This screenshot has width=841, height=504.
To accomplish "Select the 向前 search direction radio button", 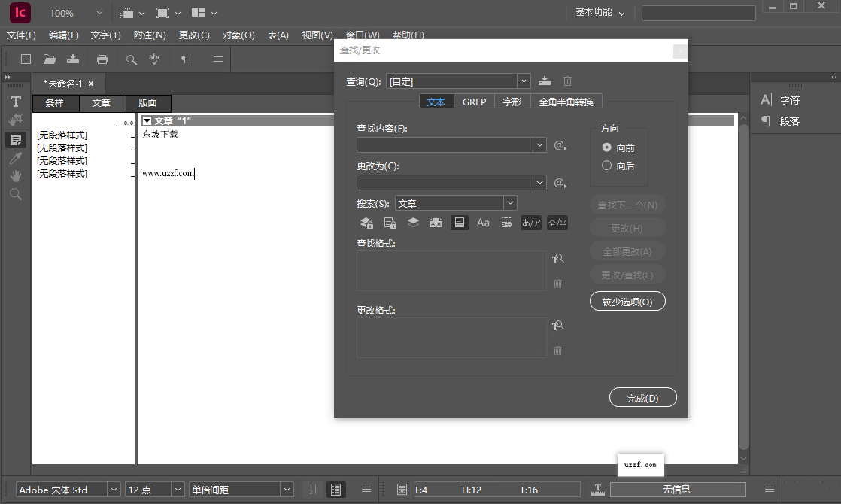I will pyautogui.click(x=607, y=148).
